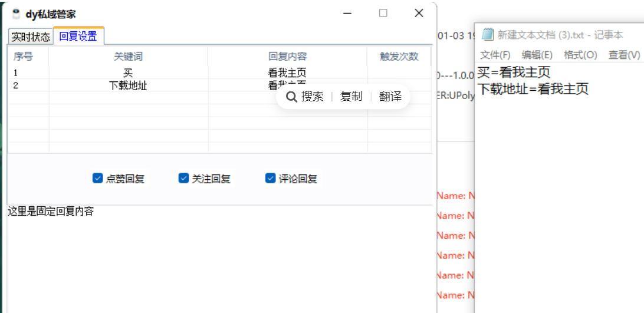Click the fixed reply text field 这里是固定回复内容
644x313 pixels.
pyautogui.click(x=218, y=253)
